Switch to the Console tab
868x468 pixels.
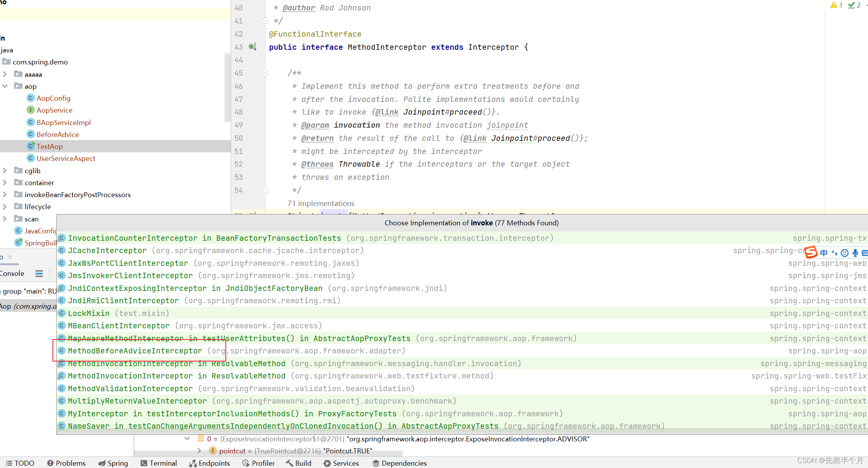[x=12, y=274]
